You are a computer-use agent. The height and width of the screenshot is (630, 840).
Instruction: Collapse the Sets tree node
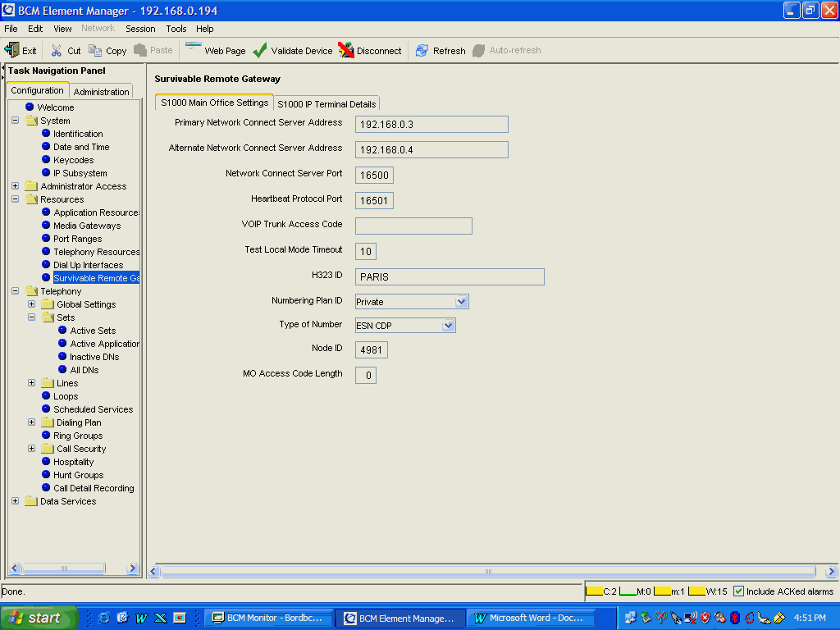pos(32,317)
